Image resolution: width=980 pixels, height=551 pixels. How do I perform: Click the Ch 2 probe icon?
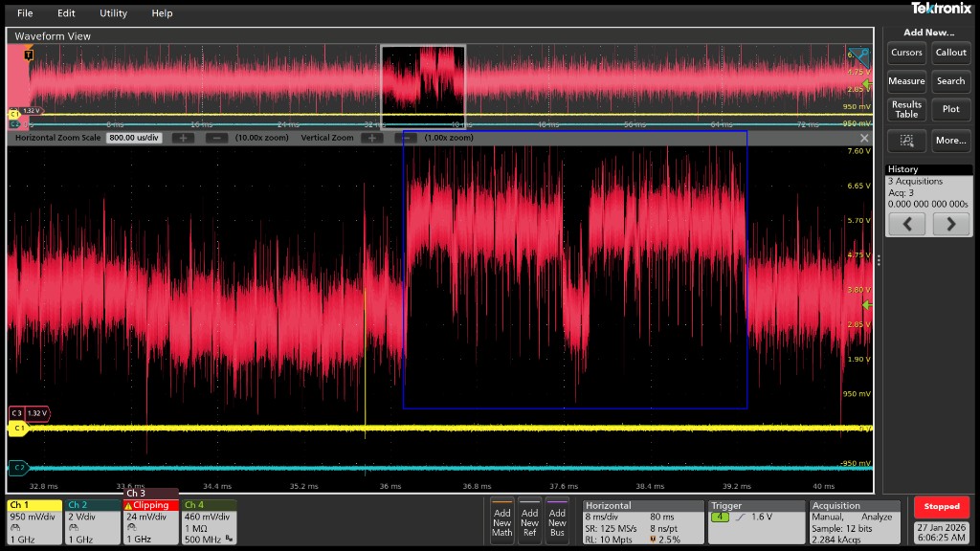click(x=74, y=528)
